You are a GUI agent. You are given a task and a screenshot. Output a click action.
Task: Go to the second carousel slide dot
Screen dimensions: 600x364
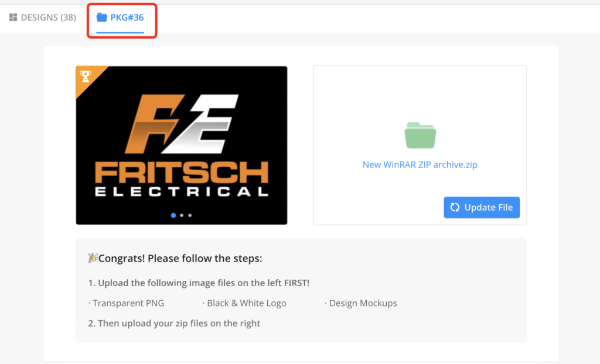coord(182,215)
